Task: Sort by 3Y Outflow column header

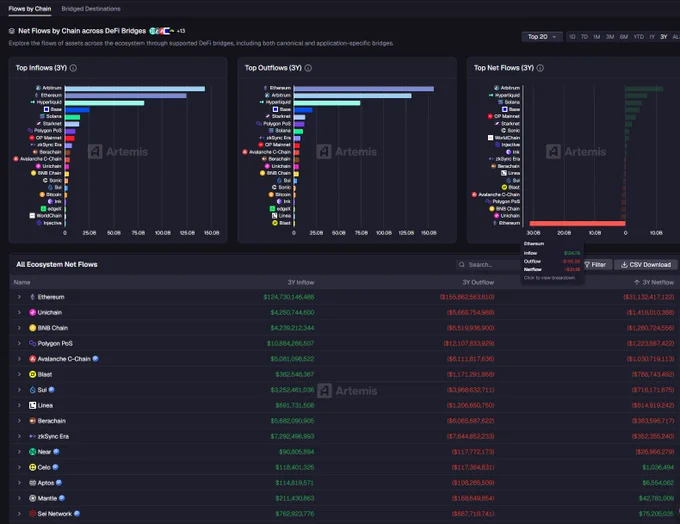Action: (478, 282)
